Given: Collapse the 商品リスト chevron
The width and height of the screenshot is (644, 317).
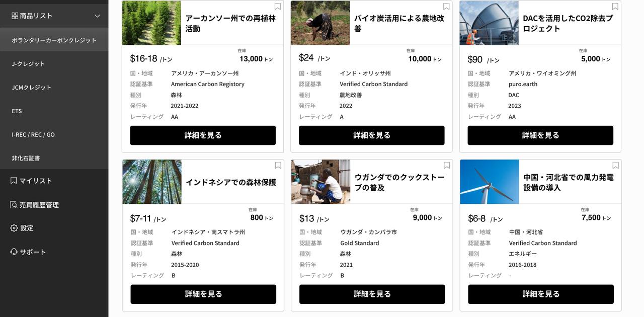Looking at the screenshot, I should pyautogui.click(x=98, y=16).
